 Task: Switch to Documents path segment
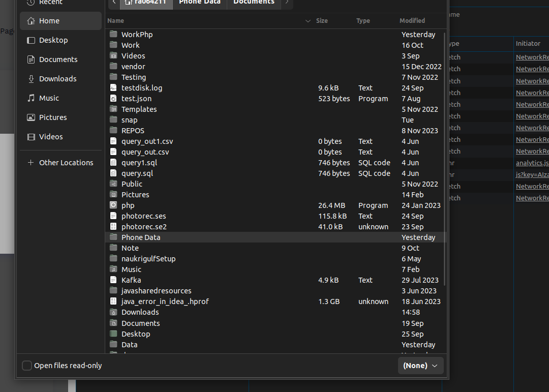[254, 2]
